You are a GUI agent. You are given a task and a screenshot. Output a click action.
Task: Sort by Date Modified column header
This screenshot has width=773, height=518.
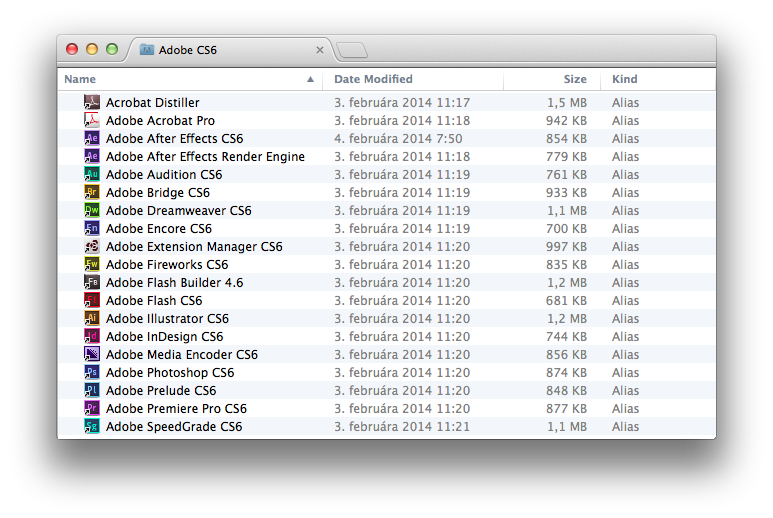click(x=413, y=79)
